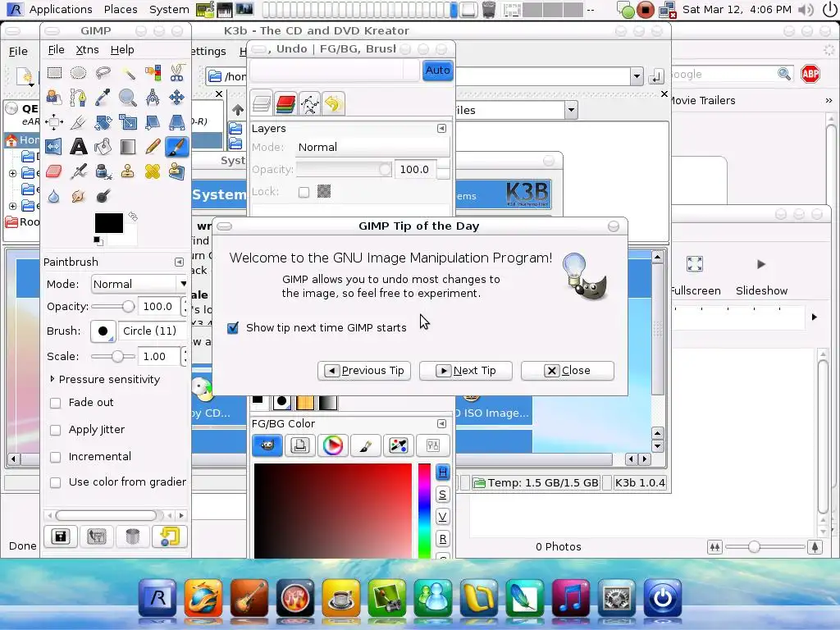840x630 pixels.
Task: Select the Blur/Sharpen droplet tool
Action: click(x=54, y=196)
